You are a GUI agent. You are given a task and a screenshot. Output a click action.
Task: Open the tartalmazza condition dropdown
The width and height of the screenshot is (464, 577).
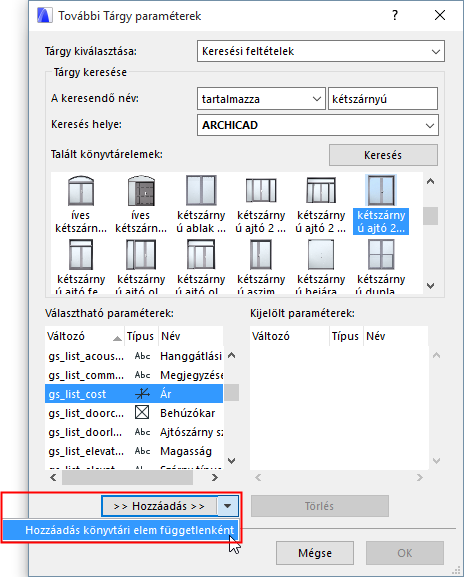click(x=261, y=99)
